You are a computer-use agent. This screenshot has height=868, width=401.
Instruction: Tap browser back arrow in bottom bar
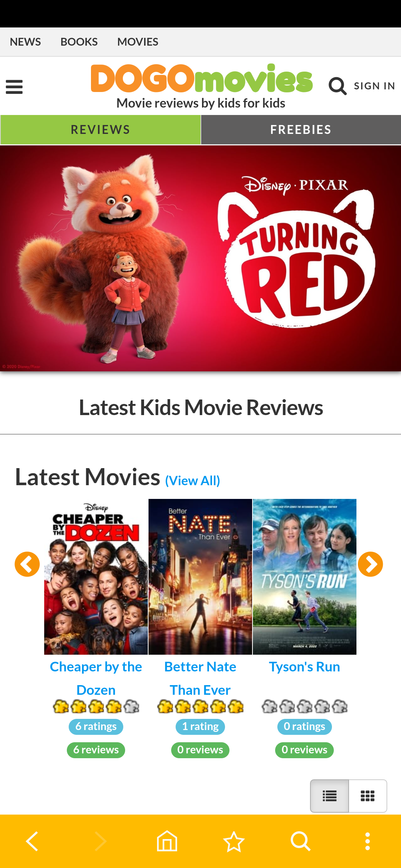tap(33, 841)
